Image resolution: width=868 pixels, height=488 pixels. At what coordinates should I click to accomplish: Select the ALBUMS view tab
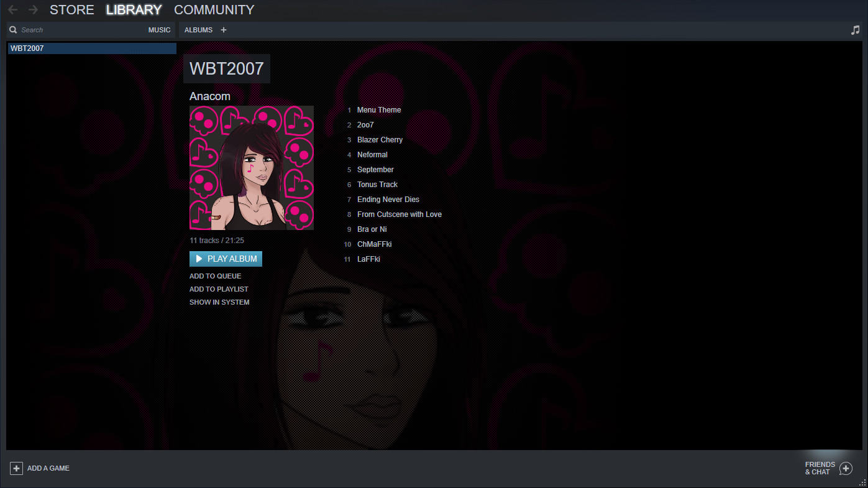(198, 30)
